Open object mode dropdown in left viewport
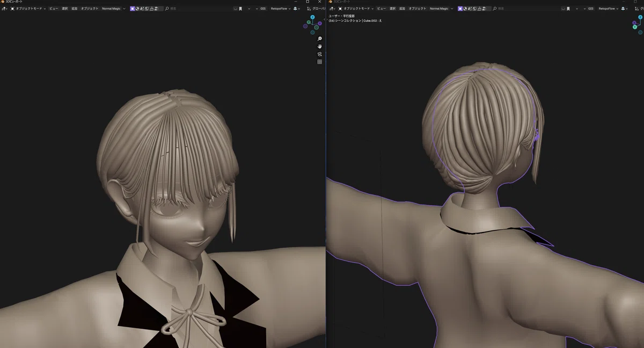644x348 pixels. pos(28,9)
